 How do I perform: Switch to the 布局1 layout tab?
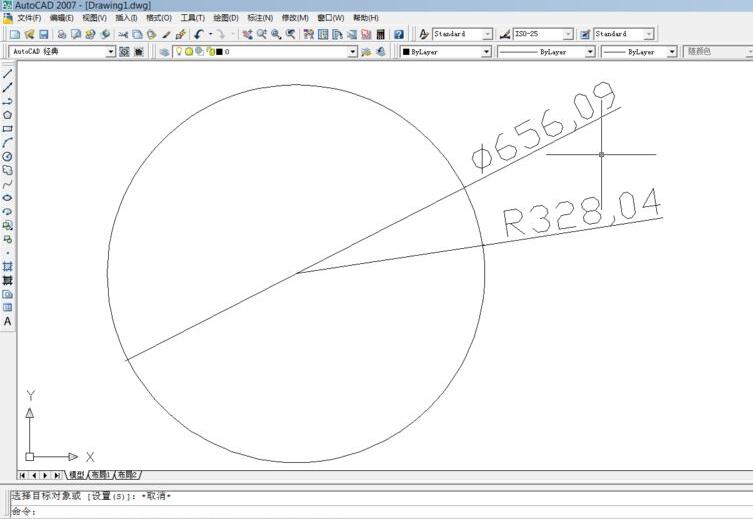pyautogui.click(x=101, y=475)
